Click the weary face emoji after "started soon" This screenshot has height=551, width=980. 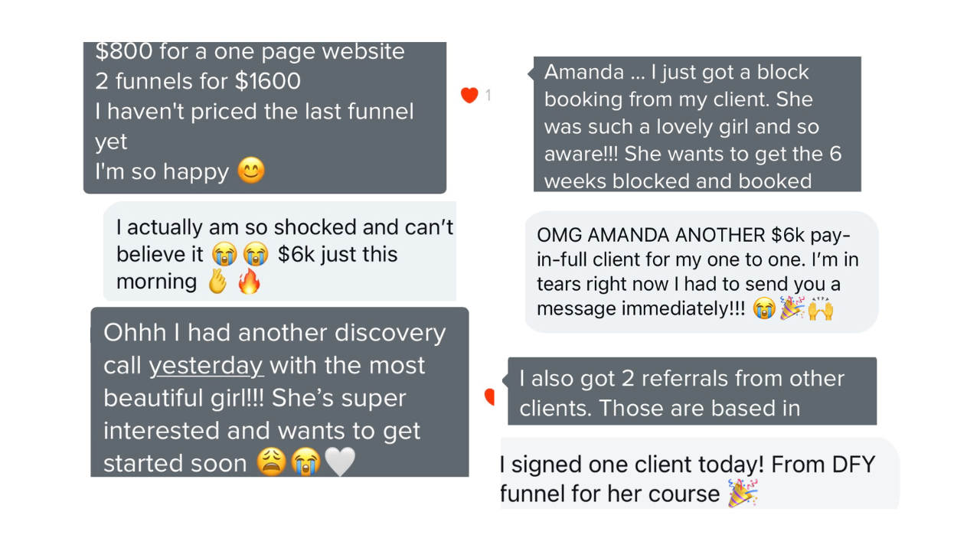(x=272, y=462)
